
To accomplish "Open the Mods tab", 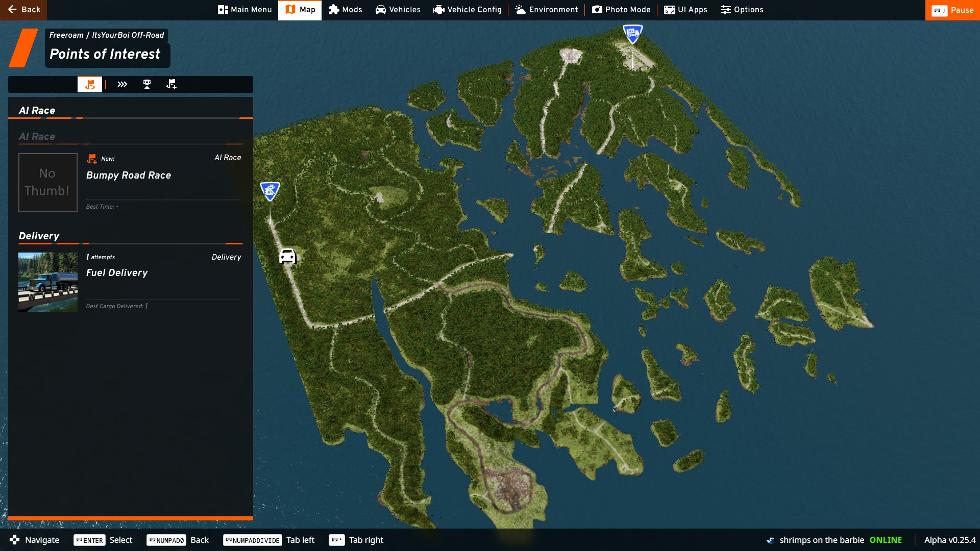I will coord(346,10).
